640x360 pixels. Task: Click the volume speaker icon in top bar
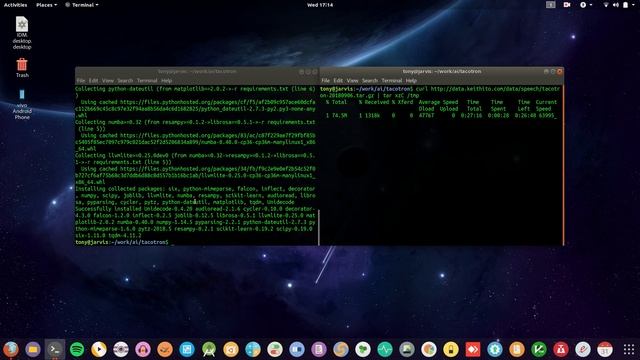pyautogui.click(x=616, y=5)
